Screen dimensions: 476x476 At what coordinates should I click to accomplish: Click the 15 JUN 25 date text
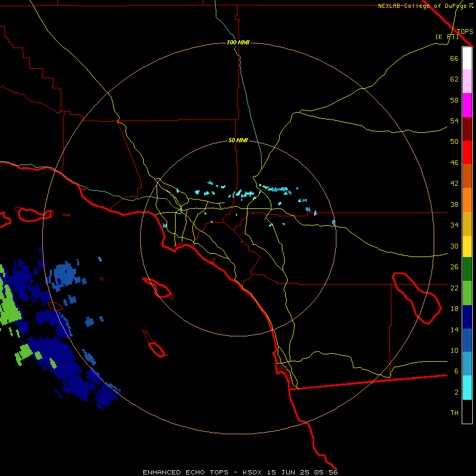[x=288, y=472]
